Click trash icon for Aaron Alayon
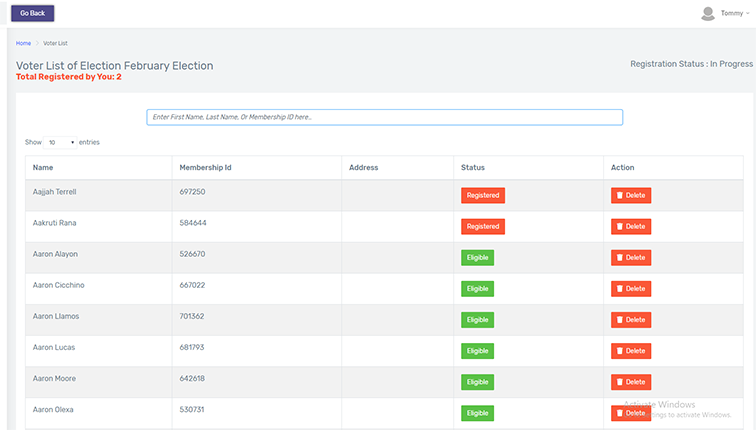This screenshot has width=756, height=437. (x=620, y=257)
